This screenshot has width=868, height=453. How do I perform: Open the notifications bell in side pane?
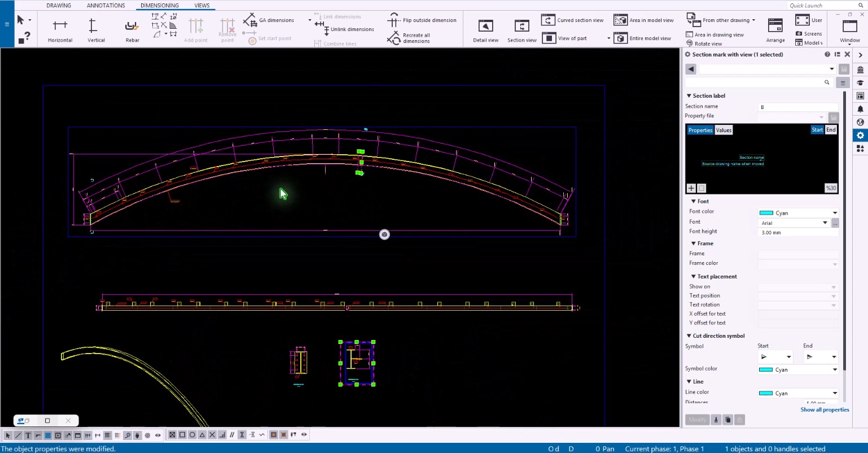860,108
